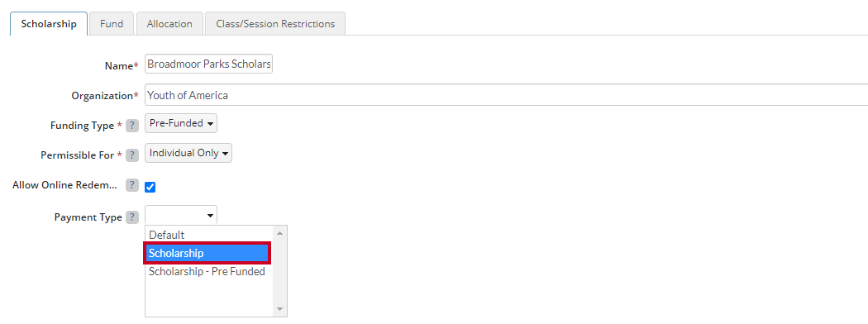This screenshot has height=324, width=868.
Task: Open help icon beside Allow Online Redemption
Action: [x=131, y=185]
